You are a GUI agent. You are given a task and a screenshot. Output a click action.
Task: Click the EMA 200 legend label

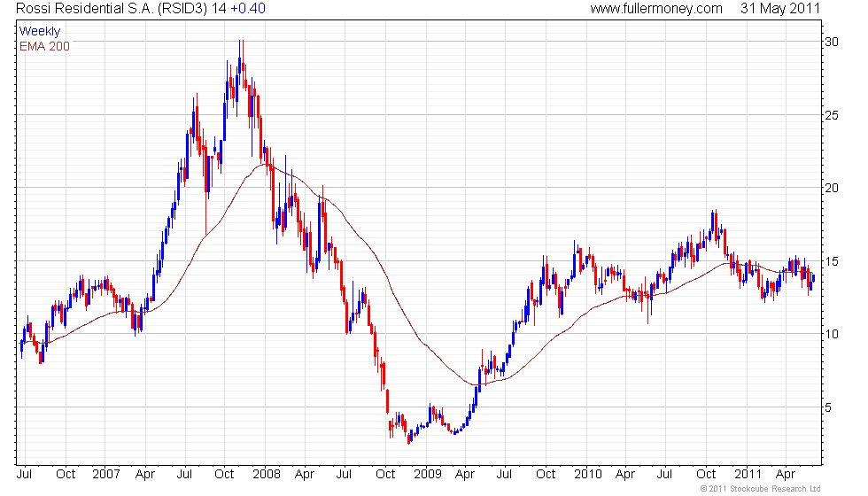pos(44,46)
